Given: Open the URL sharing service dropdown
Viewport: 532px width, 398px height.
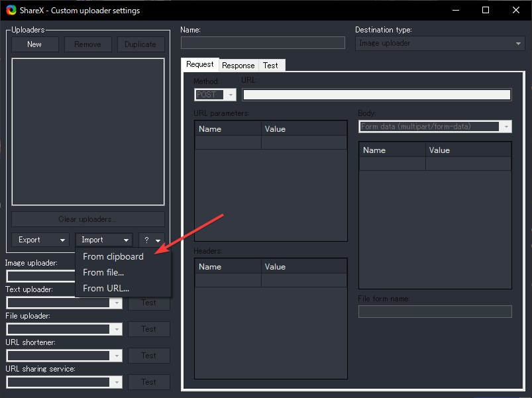Looking at the screenshot, I should (x=64, y=382).
